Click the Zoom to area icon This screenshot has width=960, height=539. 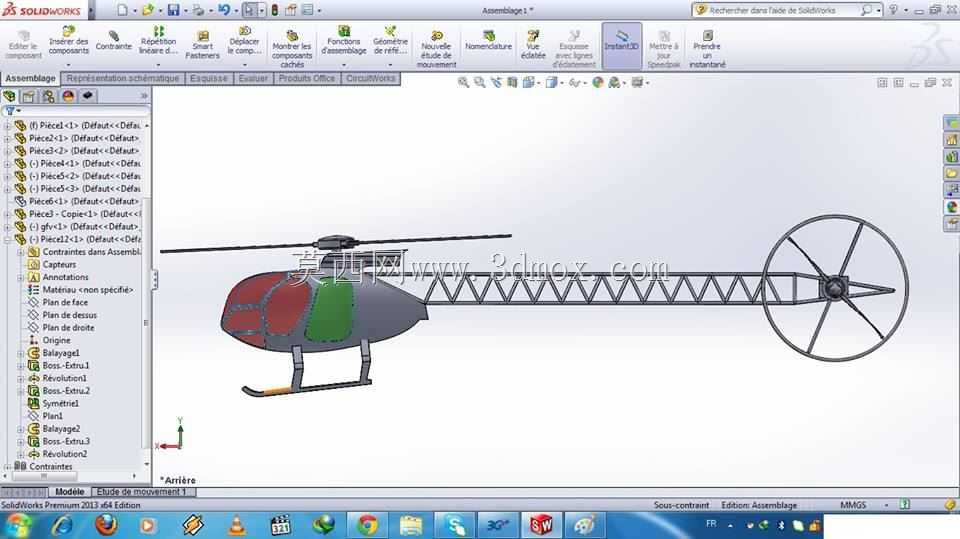click(x=479, y=82)
